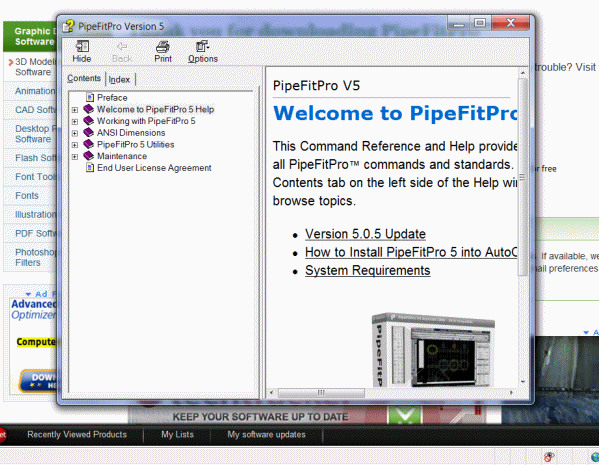Screen dimensions: 599x465
Task: Open My Lists in browser bottom bar
Action: click(177, 434)
